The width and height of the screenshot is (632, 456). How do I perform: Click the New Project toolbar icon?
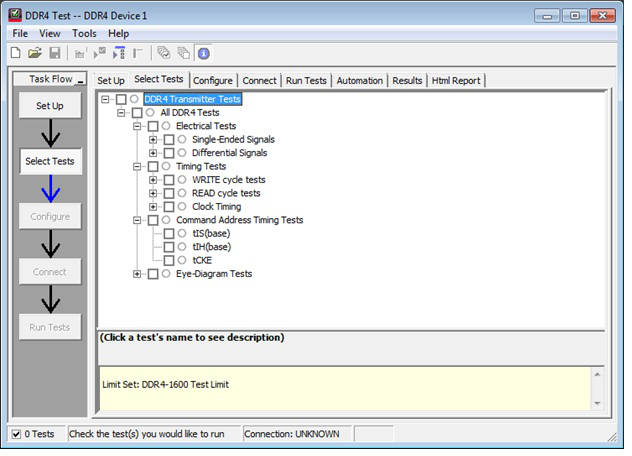pyautogui.click(x=15, y=53)
